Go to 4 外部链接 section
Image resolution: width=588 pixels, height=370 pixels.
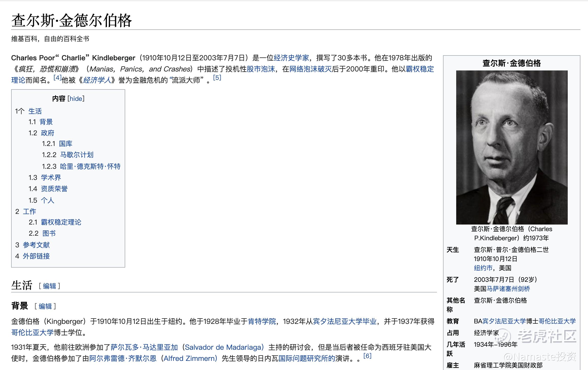tap(36, 256)
